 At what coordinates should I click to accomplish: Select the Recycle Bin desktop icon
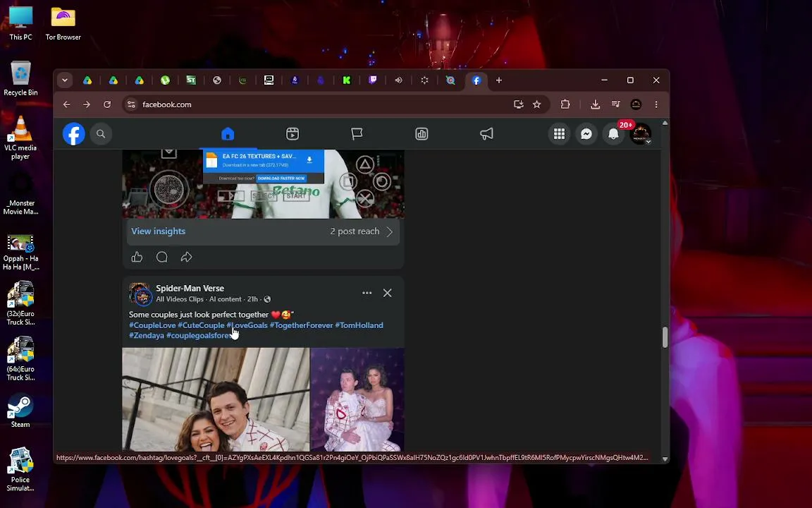(20, 79)
